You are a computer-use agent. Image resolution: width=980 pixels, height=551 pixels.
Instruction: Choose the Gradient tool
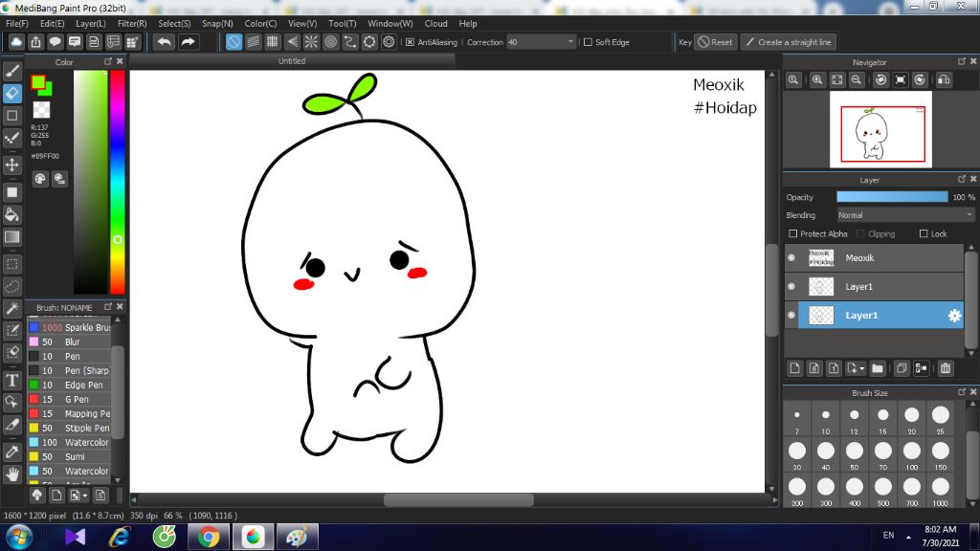[x=11, y=237]
